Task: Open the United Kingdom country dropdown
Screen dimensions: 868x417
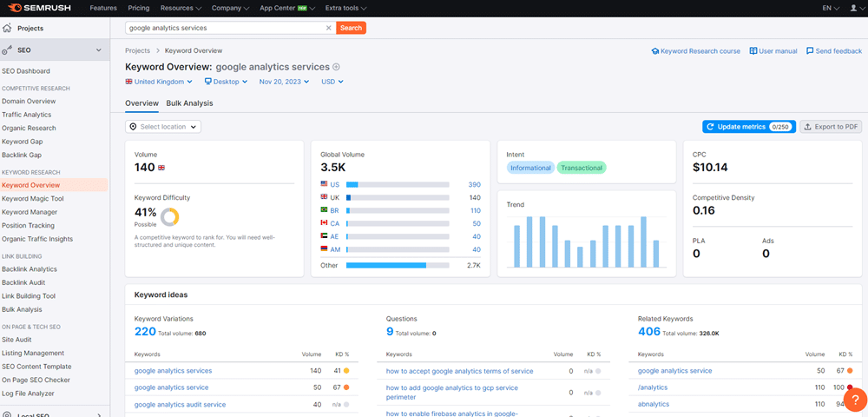Action: tap(159, 82)
